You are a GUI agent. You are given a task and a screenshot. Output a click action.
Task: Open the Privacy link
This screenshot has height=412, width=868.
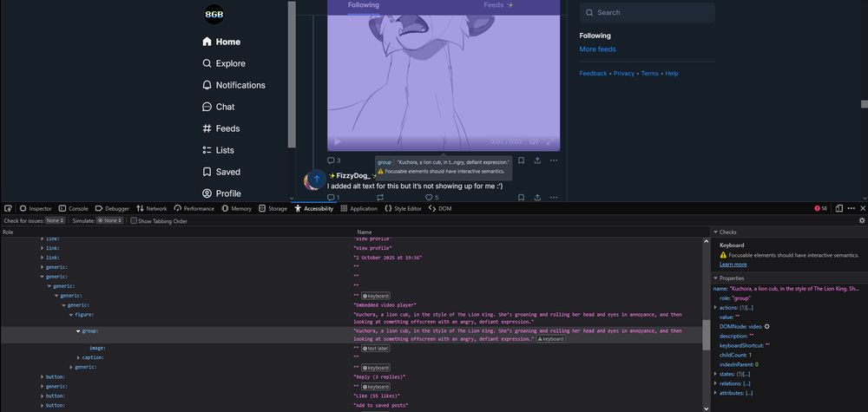pos(624,73)
